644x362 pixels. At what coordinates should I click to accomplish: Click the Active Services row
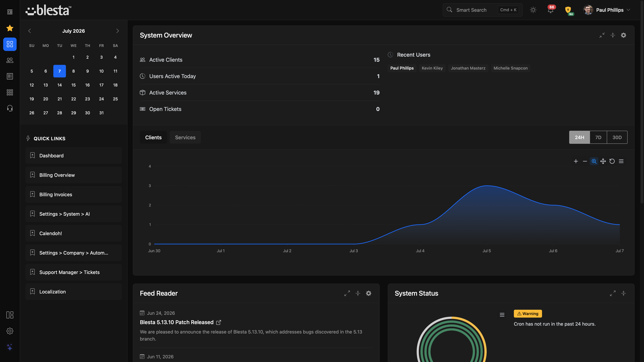pyautogui.click(x=259, y=93)
